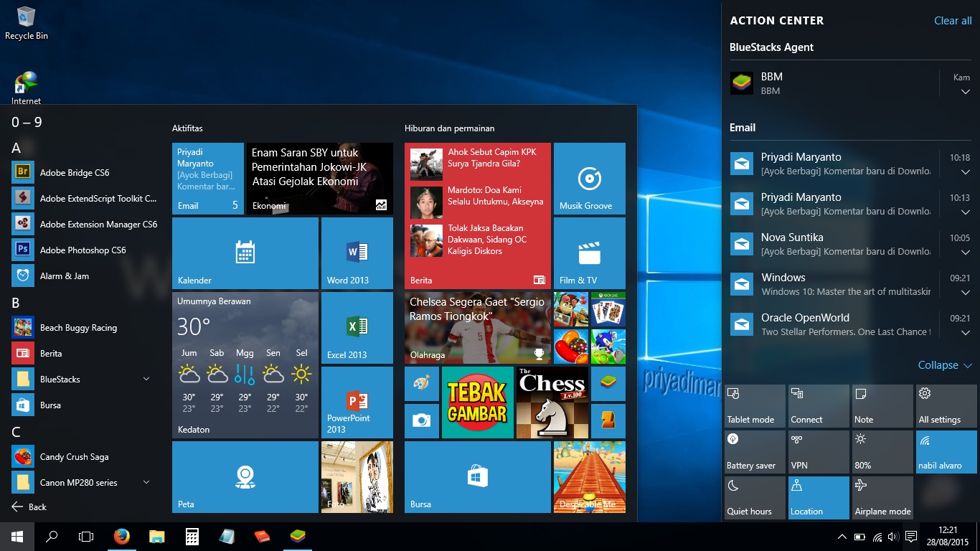Launch Adobe ExtendScript Toolkit from the app list
The height and width of the screenshot is (551, 980).
(83, 199)
